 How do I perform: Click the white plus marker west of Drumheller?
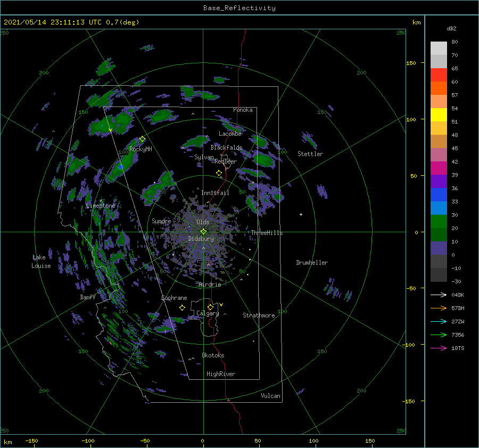tap(301, 214)
